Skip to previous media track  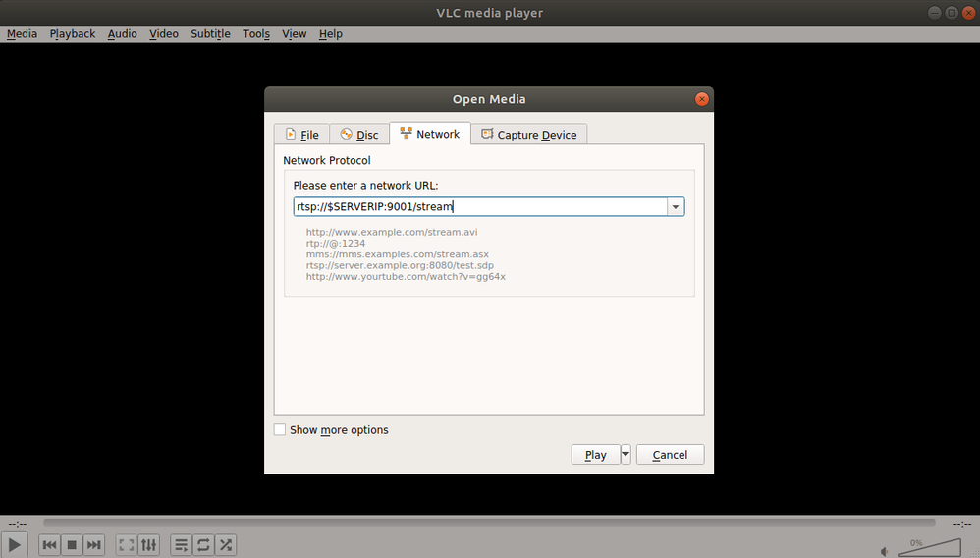(x=49, y=545)
